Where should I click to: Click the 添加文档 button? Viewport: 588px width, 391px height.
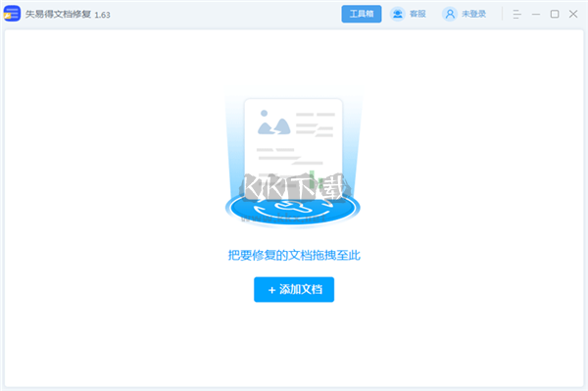(294, 289)
